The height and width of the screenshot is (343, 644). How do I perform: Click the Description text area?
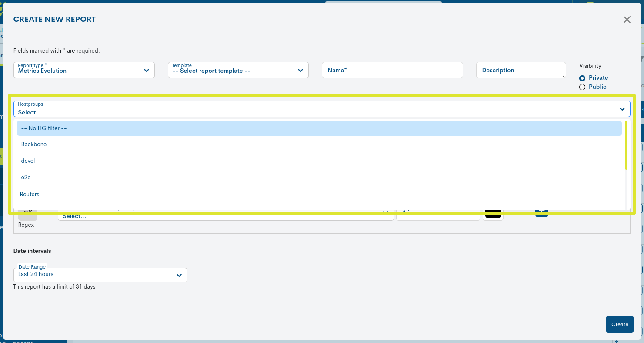(x=521, y=70)
